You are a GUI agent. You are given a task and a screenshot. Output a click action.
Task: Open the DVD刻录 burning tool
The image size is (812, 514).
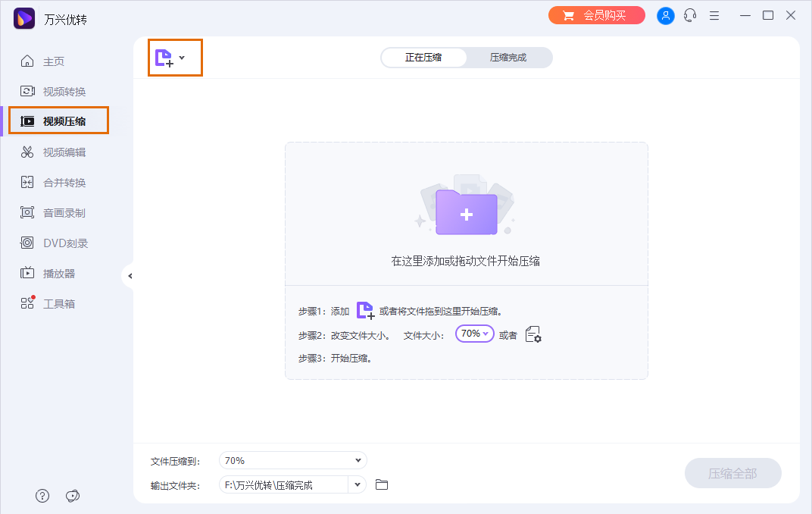coord(58,242)
